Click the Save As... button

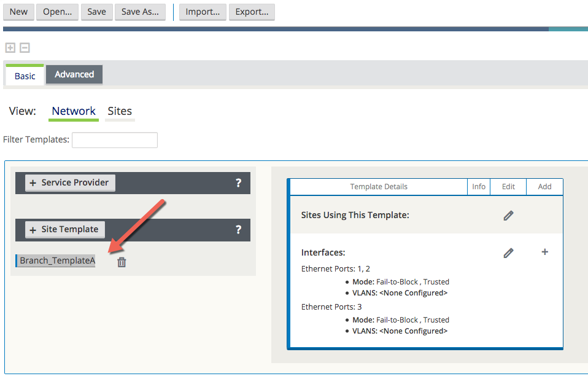tap(140, 12)
